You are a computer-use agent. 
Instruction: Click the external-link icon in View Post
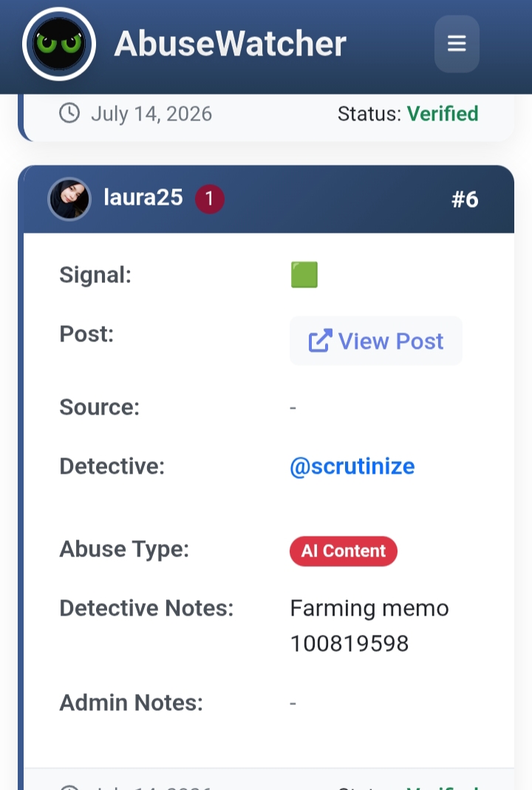pyautogui.click(x=321, y=341)
